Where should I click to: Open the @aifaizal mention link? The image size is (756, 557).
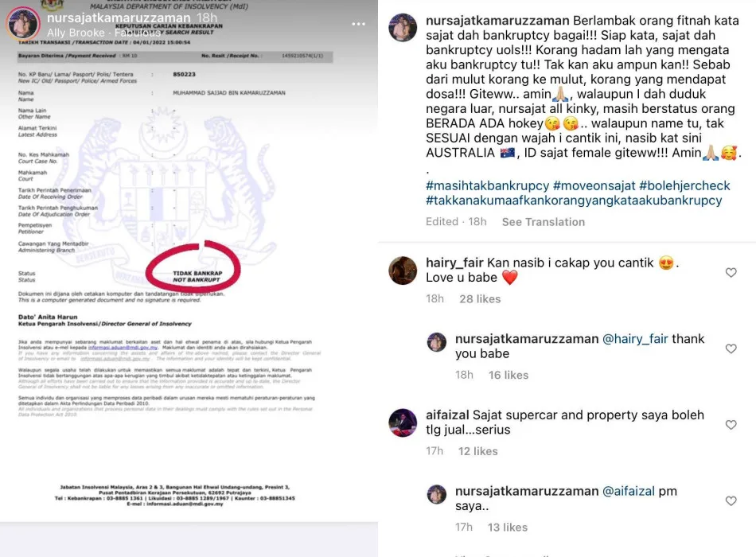(628, 492)
